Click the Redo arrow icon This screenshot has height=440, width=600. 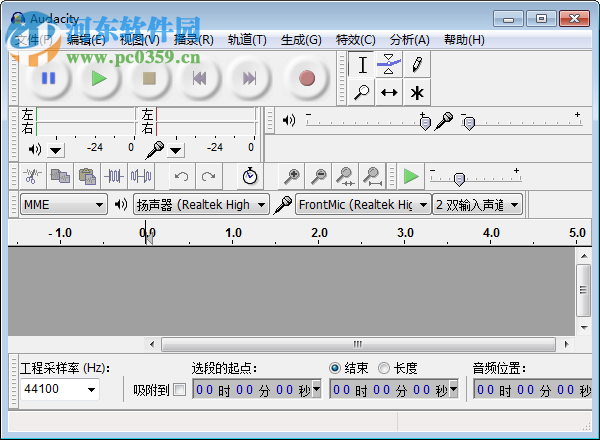[x=209, y=176]
